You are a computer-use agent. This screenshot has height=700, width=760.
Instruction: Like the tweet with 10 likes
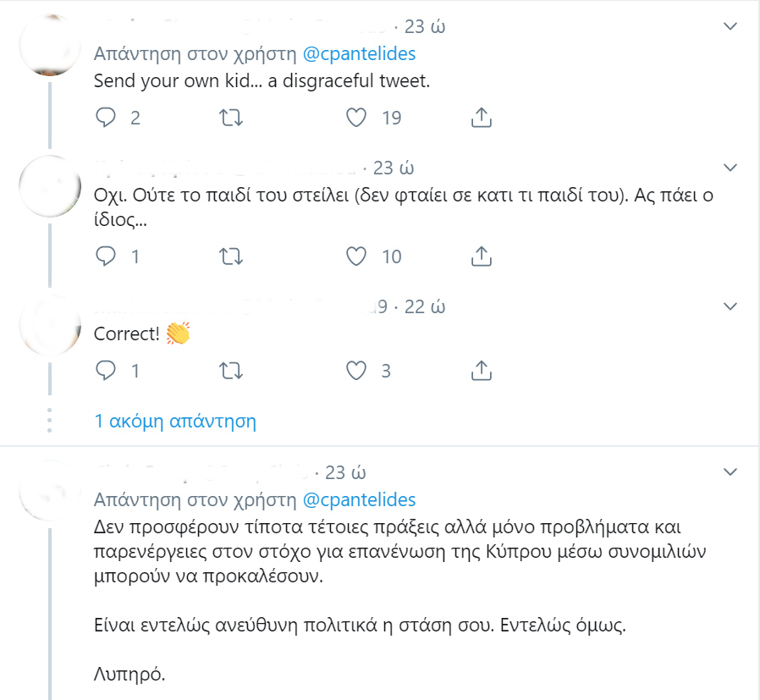tap(356, 256)
